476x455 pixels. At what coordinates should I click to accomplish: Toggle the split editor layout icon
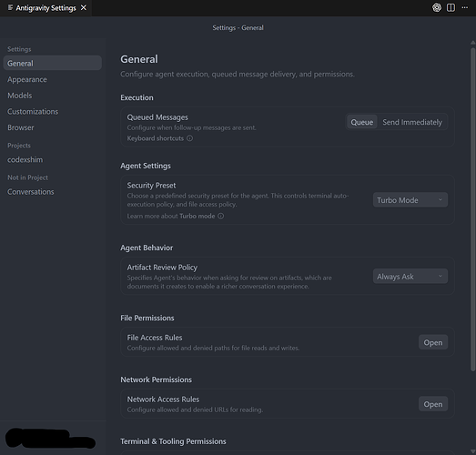click(451, 7)
